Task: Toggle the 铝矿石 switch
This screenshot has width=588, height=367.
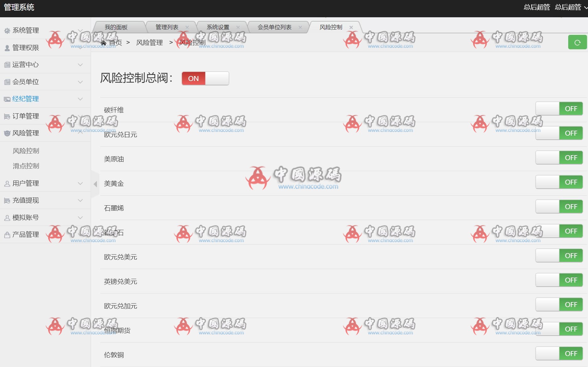Action: point(559,231)
